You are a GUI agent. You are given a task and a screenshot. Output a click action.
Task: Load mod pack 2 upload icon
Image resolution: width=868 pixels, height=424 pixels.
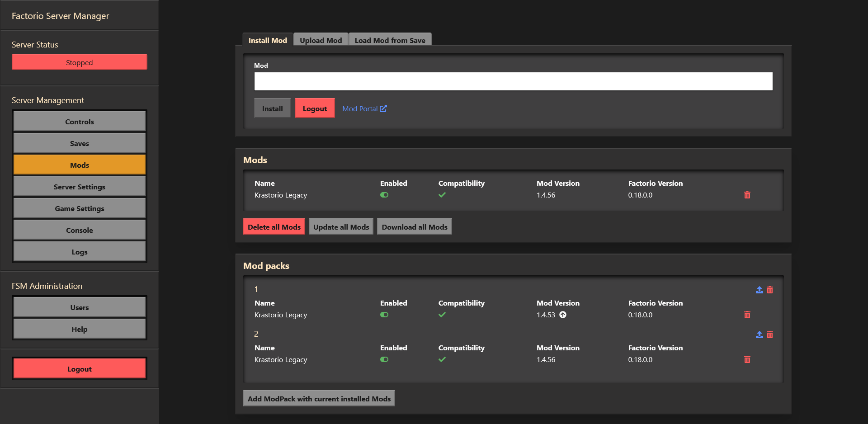[x=759, y=334]
